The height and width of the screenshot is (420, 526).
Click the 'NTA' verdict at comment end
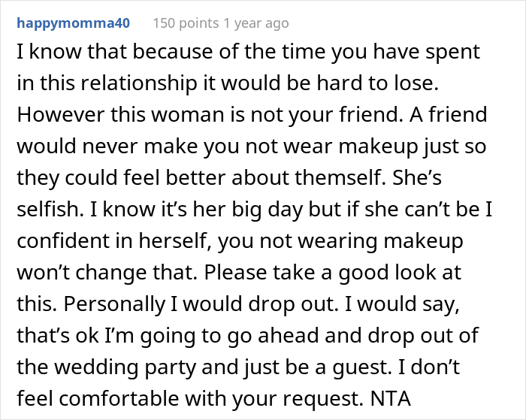[391, 398]
